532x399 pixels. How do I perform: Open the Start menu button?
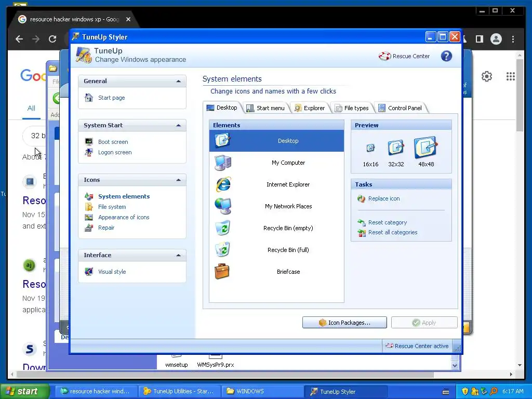25,391
